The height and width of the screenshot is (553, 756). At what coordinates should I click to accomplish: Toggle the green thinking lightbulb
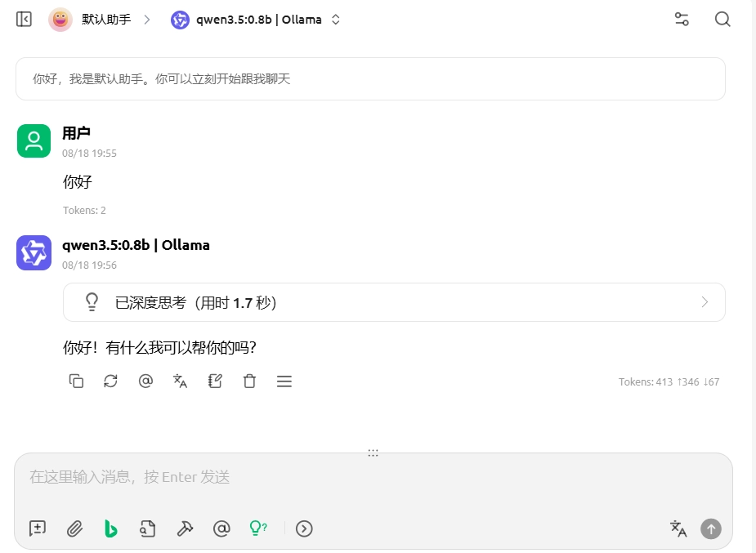pyautogui.click(x=258, y=528)
